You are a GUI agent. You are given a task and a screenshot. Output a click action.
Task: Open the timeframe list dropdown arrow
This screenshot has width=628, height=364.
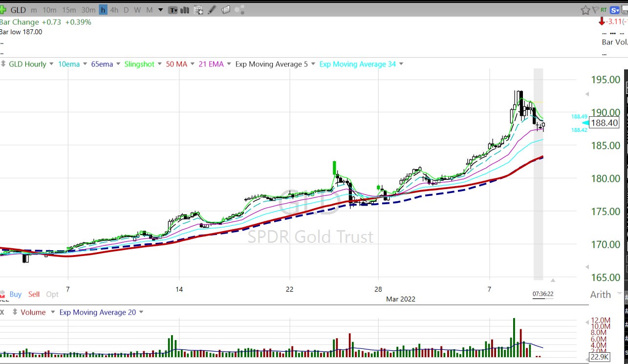pyautogui.click(x=160, y=10)
